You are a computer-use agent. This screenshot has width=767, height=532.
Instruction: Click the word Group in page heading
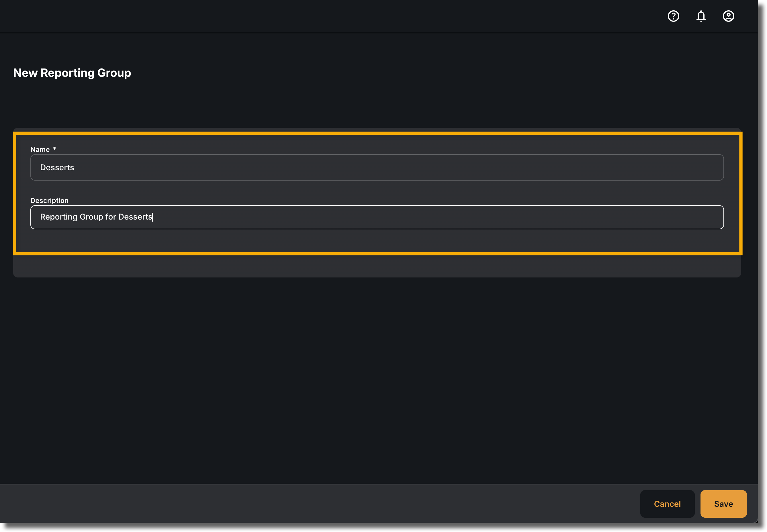(114, 73)
